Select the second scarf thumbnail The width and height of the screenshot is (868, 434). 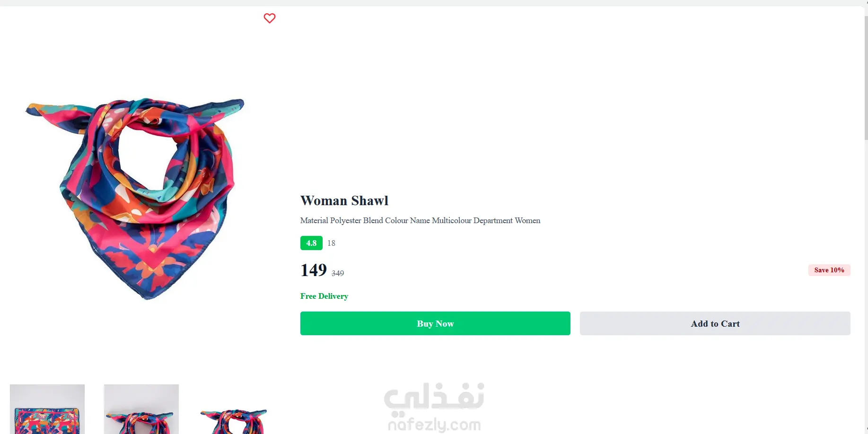click(x=141, y=409)
